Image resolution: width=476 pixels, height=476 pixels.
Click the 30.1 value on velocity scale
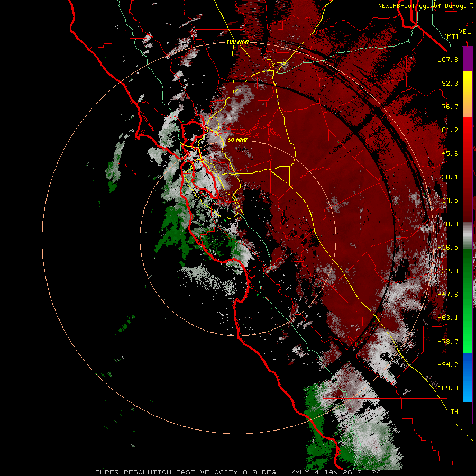pos(450,177)
